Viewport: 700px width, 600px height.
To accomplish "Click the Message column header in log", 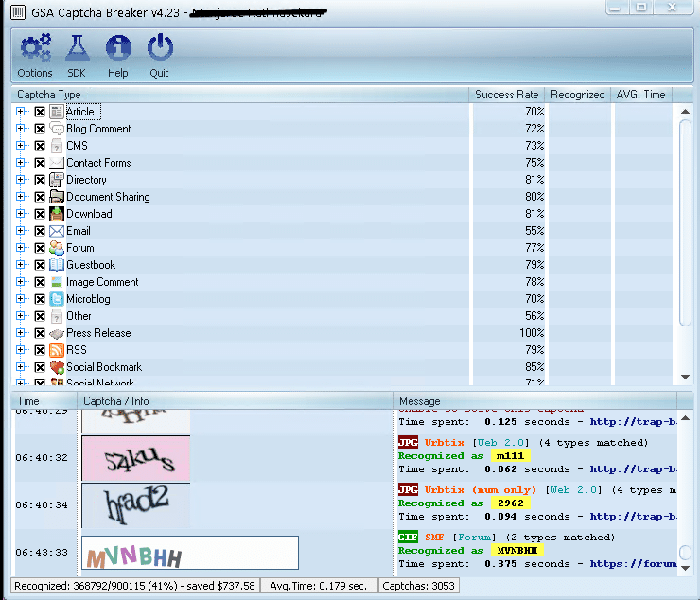I will tap(534, 401).
